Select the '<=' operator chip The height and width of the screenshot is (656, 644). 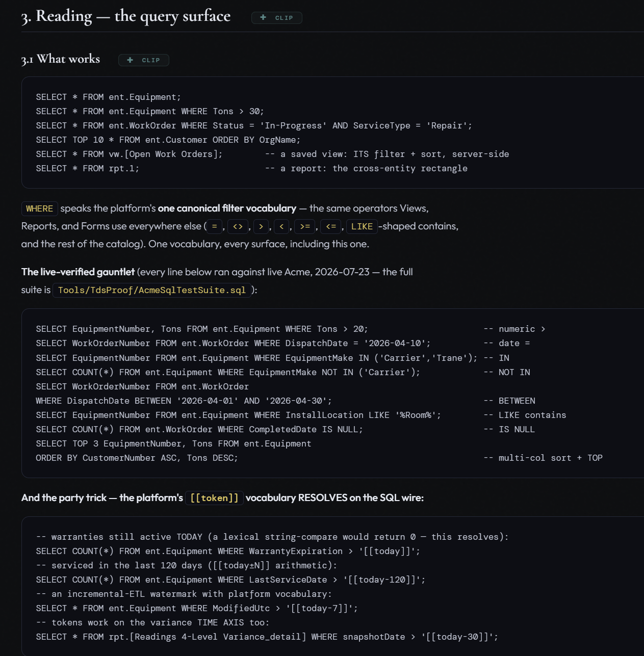coord(331,226)
